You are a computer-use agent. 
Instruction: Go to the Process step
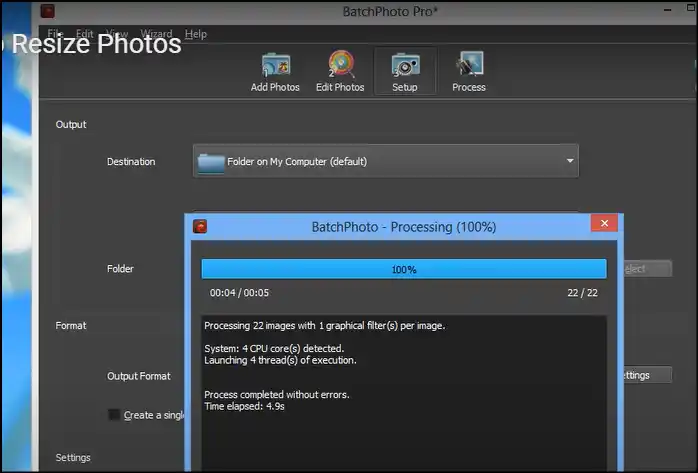pyautogui.click(x=469, y=72)
